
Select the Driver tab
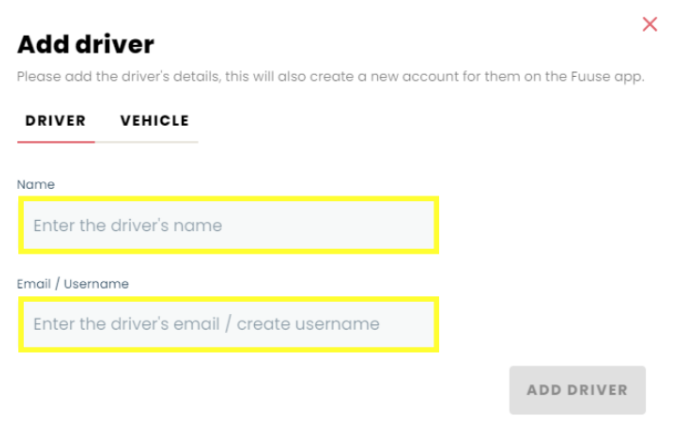[x=55, y=121]
